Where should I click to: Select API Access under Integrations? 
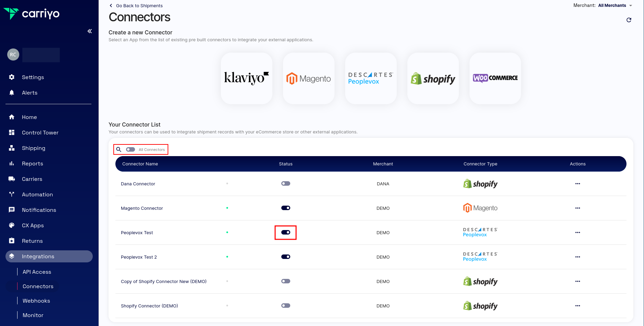37,272
